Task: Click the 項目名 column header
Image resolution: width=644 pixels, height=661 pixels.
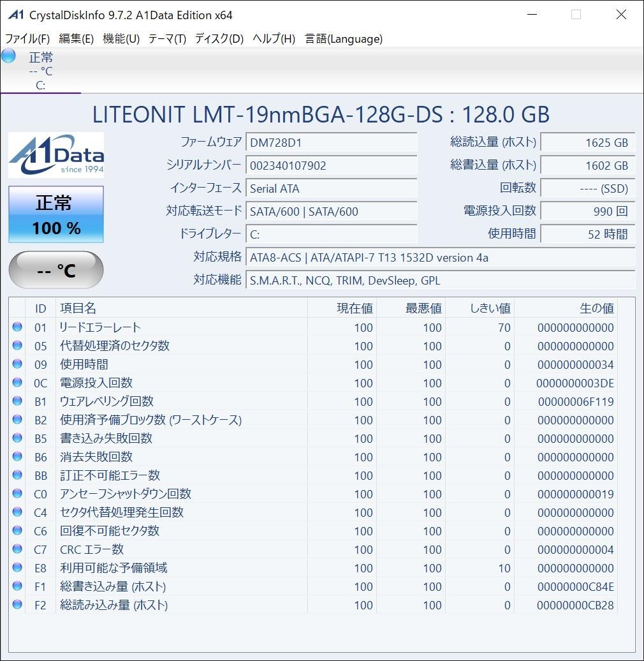Action: pos(182,308)
